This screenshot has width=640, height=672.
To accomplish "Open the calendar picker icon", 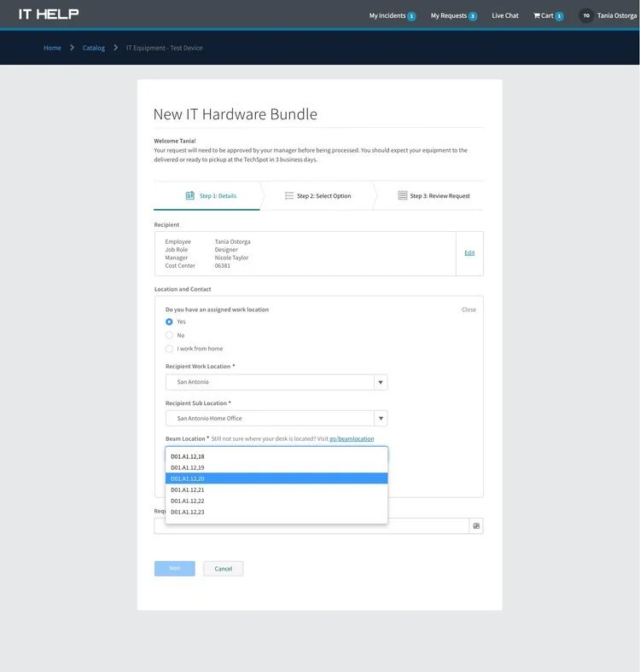I will (x=476, y=526).
